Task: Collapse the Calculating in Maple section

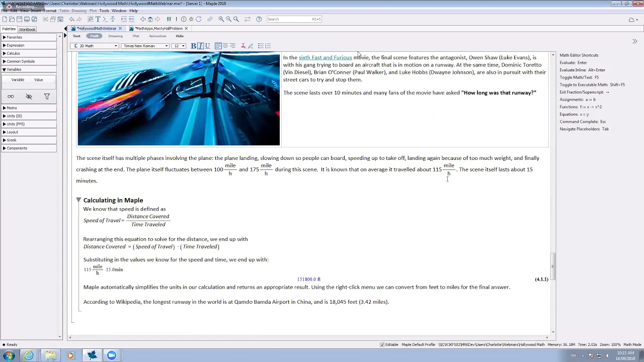Action: 78,200
